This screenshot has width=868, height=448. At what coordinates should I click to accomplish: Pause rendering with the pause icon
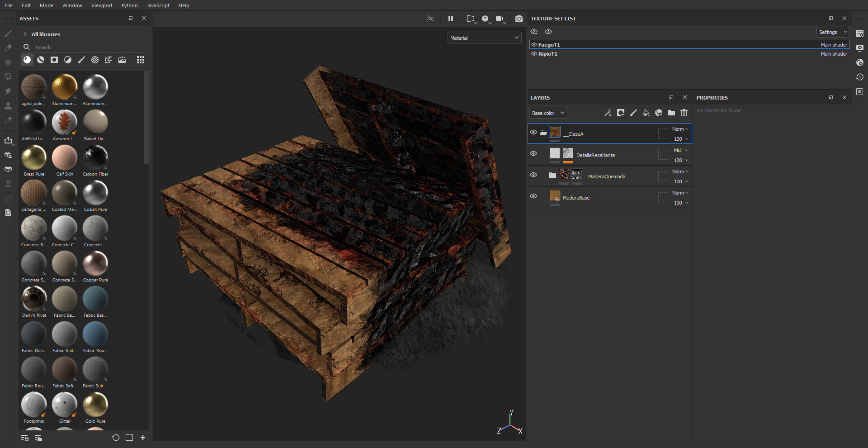tap(450, 19)
